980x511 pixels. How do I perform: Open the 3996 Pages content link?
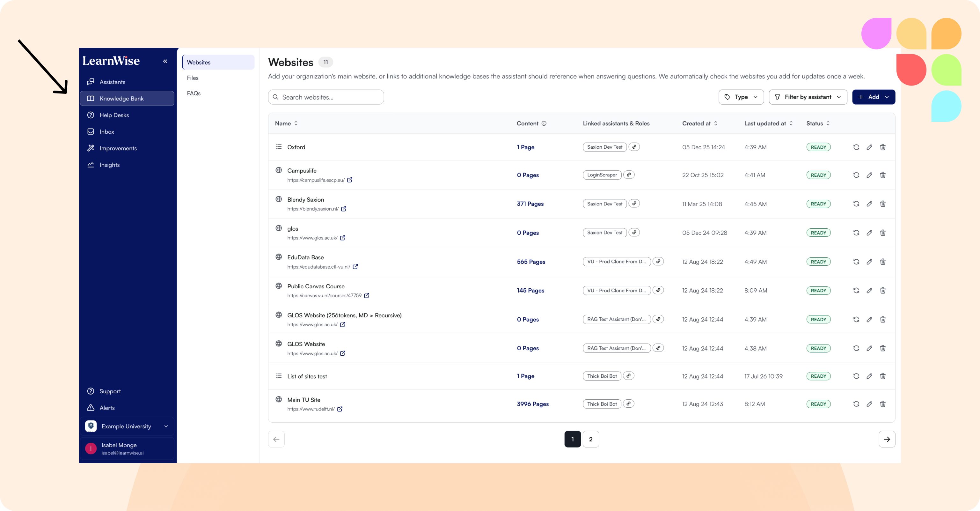[x=533, y=404]
